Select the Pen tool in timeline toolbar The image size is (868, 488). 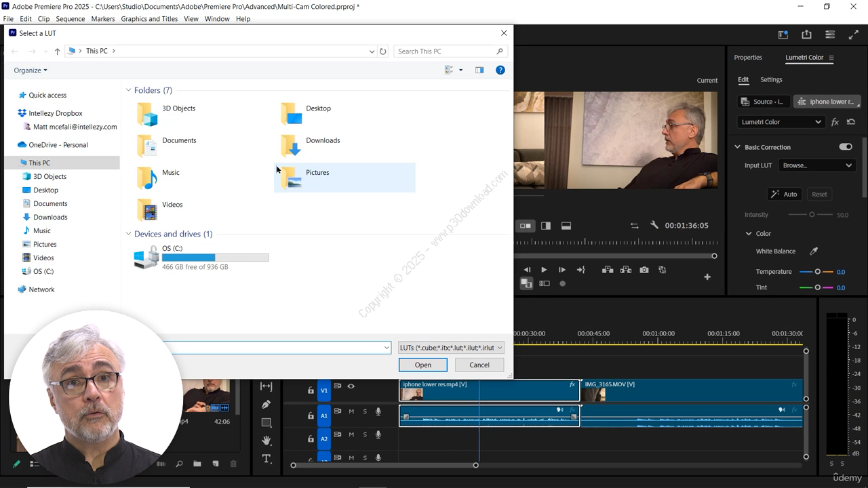pyautogui.click(x=266, y=405)
